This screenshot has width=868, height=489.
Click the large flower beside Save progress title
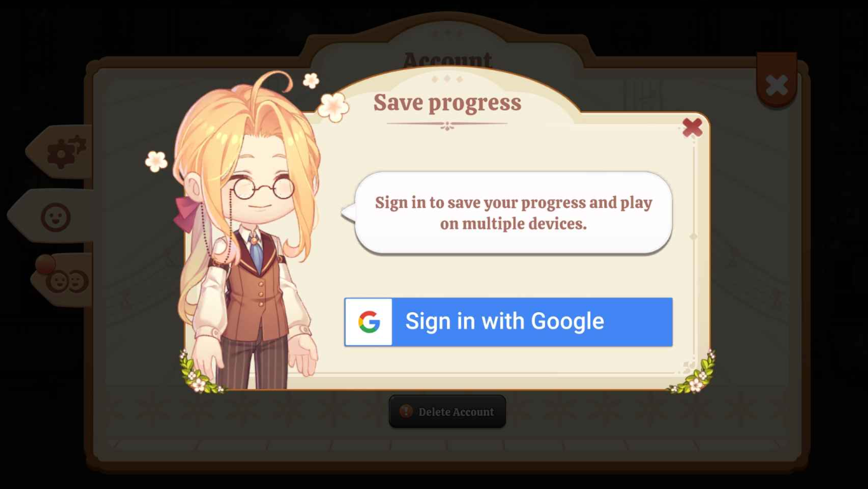tap(333, 107)
